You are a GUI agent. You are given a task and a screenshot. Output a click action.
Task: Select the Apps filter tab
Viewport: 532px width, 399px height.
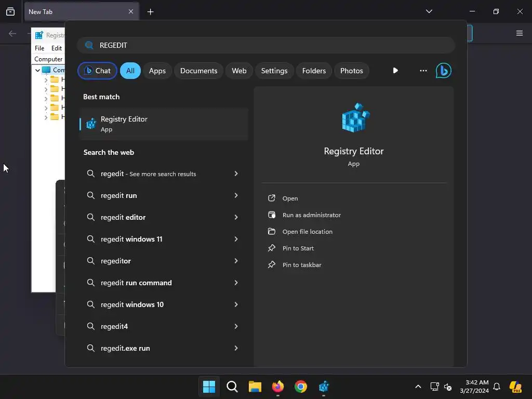(157, 71)
